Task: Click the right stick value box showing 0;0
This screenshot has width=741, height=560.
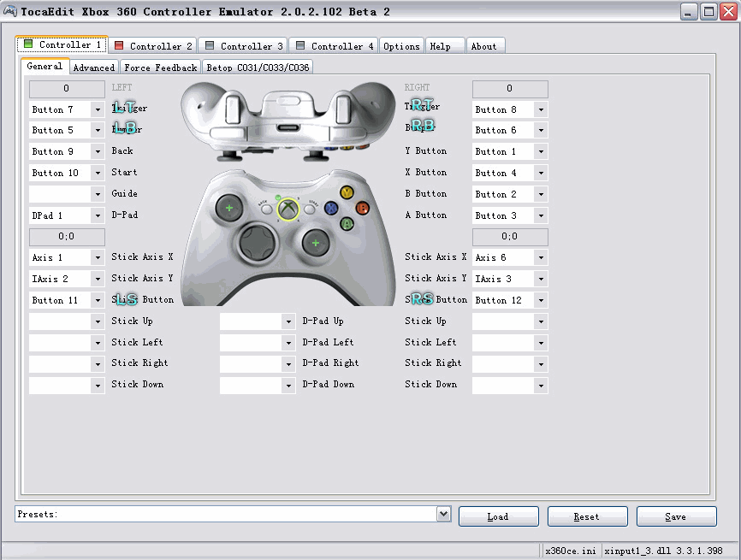Action: pos(510,237)
